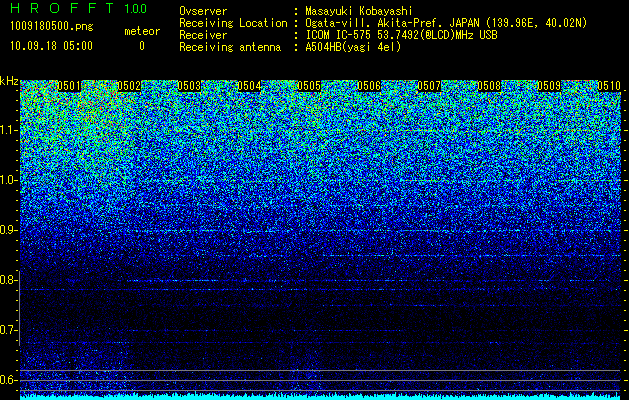
Task: Click the 0505 time marker
Action: 309,86
